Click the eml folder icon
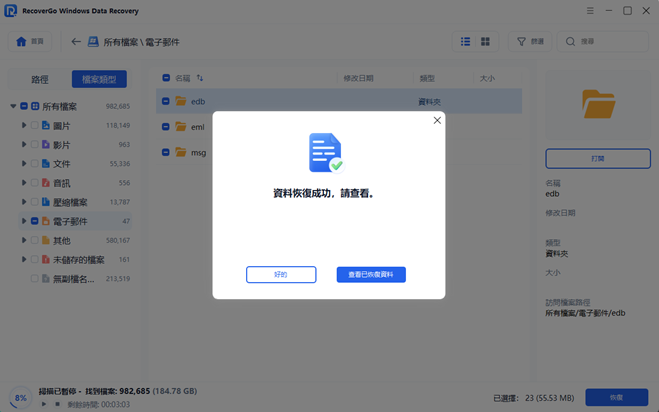Viewport: 659px width, 412px height. (181, 126)
